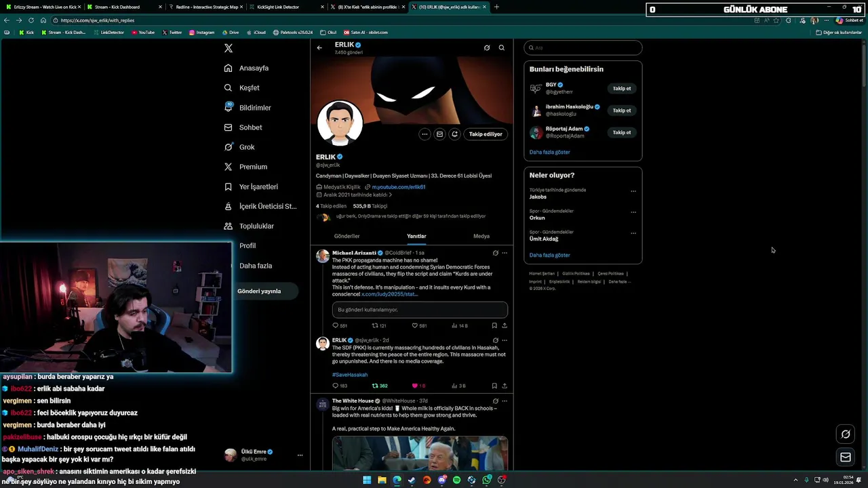The image size is (868, 488).
Task: Follow İbrahim Haskoloğlu with Takip et
Action: [622, 110]
